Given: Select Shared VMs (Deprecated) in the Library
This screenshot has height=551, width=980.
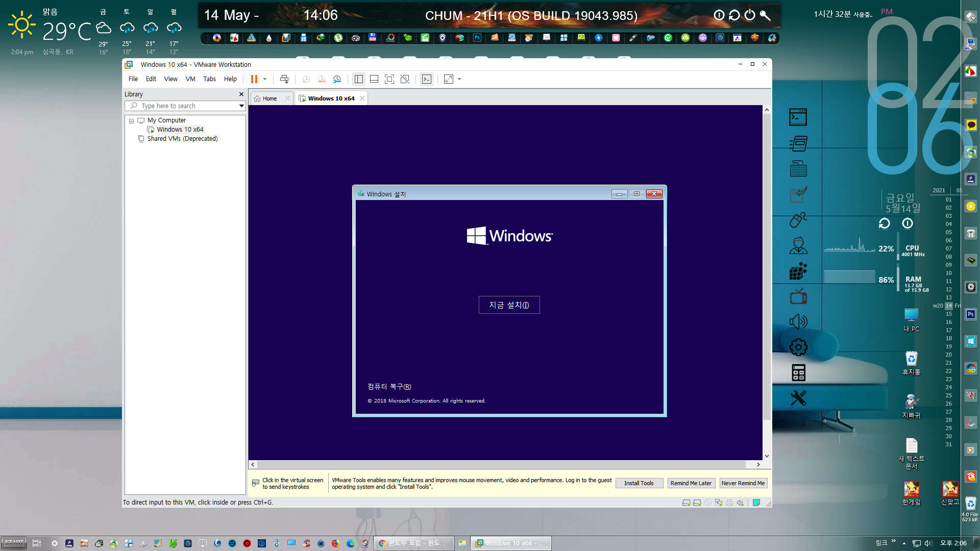Looking at the screenshot, I should pos(178,139).
